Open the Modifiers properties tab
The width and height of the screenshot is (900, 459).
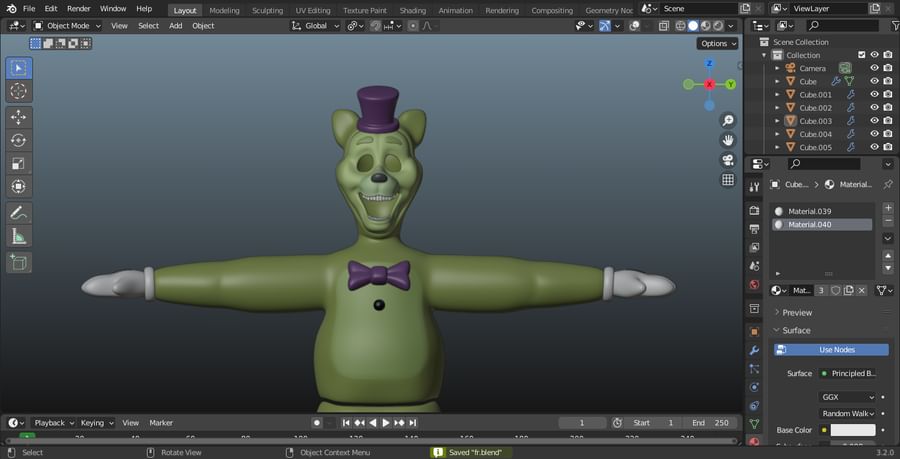click(754, 350)
